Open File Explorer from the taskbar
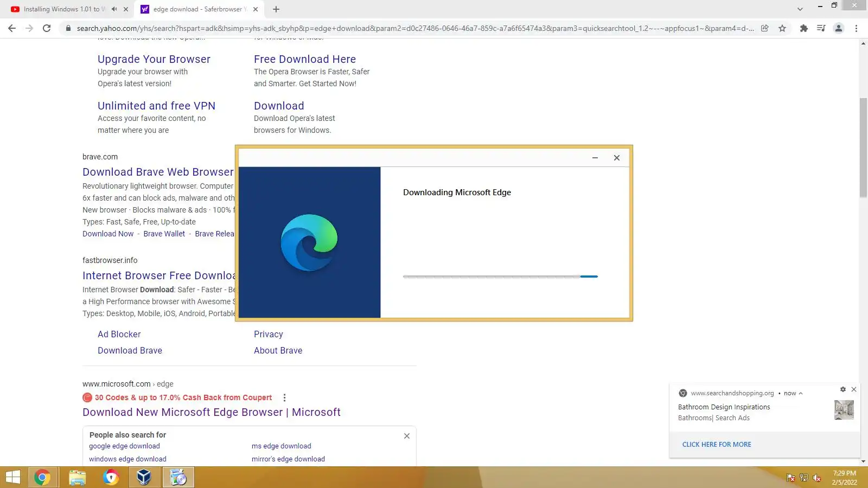The image size is (868, 488). 77,477
